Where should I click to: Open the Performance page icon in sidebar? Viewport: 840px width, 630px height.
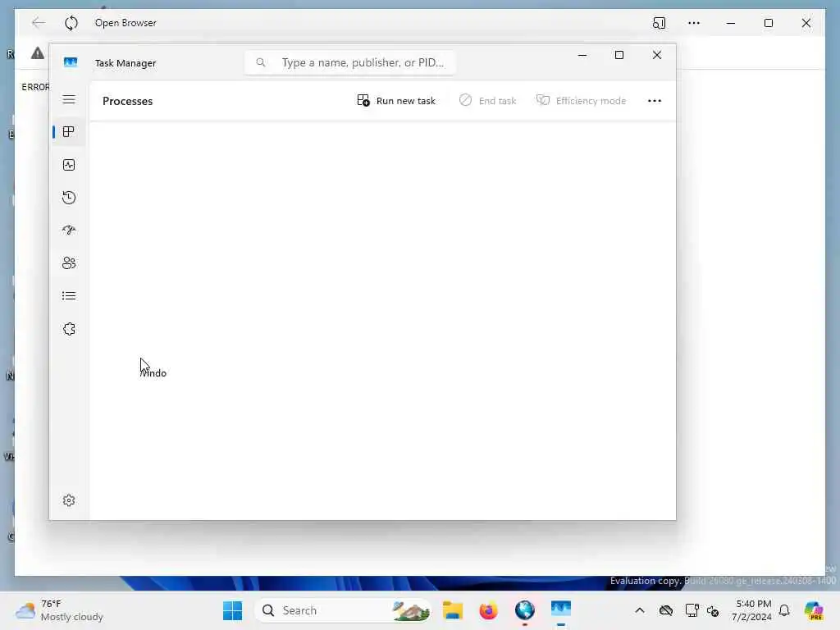69,165
